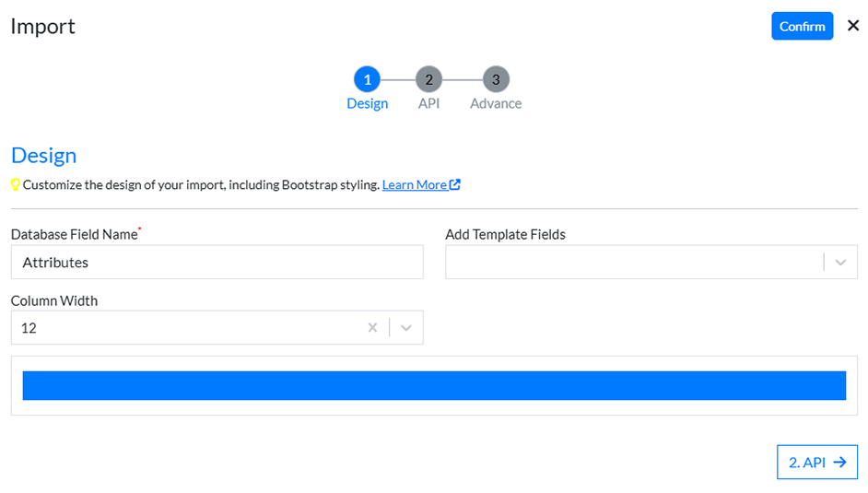Open the Learn More link
Screen dimensions: 868x493
tap(414, 184)
